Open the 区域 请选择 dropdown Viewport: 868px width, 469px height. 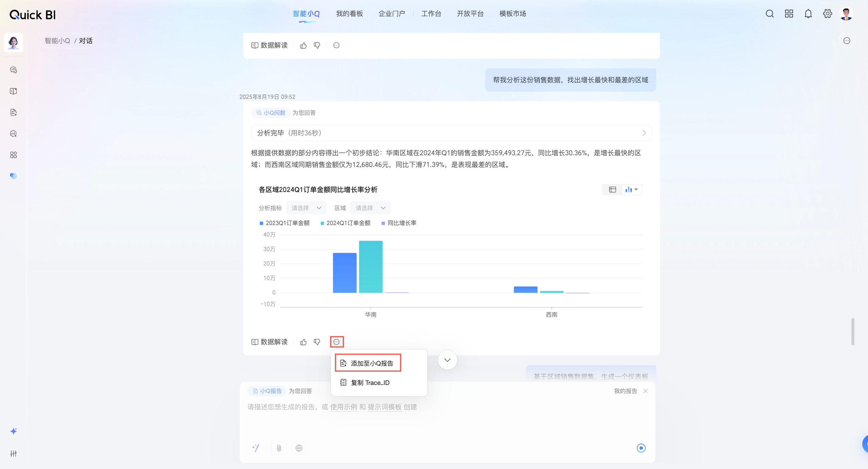pos(370,208)
